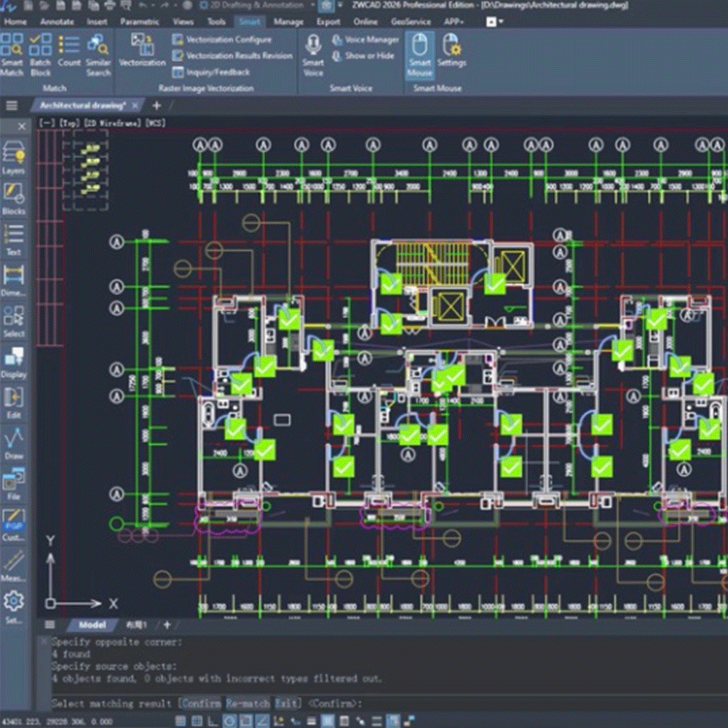Choose Confirm in the command line

[201, 703]
